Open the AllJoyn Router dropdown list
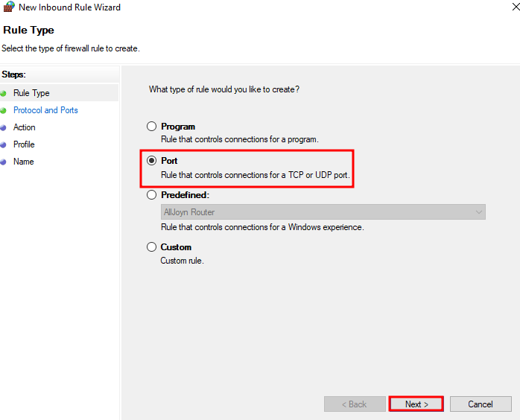 point(323,211)
